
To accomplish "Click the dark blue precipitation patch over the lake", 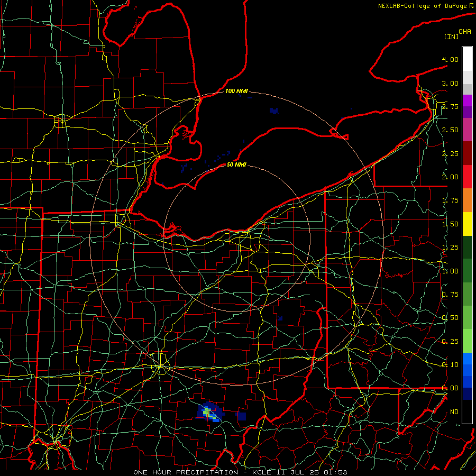I will [274, 111].
